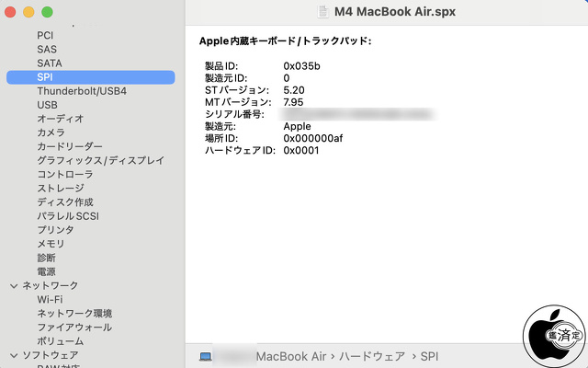The height and width of the screenshot is (368, 588).
Task: Select オーディオ in the sidebar
Action: (x=60, y=119)
